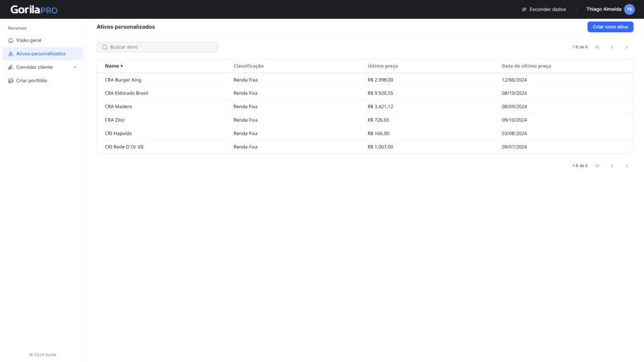
Task: Click Renda Fixa in CRI Hapvida row
Action: tap(246, 133)
